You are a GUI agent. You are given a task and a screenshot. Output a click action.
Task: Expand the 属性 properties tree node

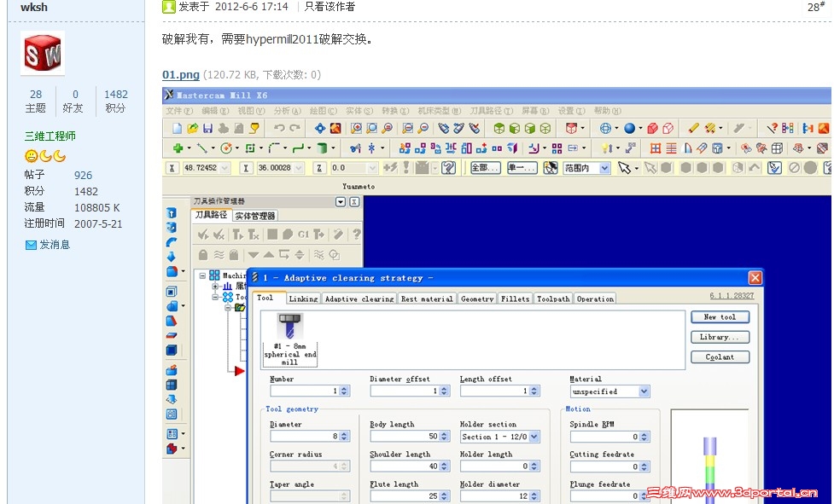[215, 287]
